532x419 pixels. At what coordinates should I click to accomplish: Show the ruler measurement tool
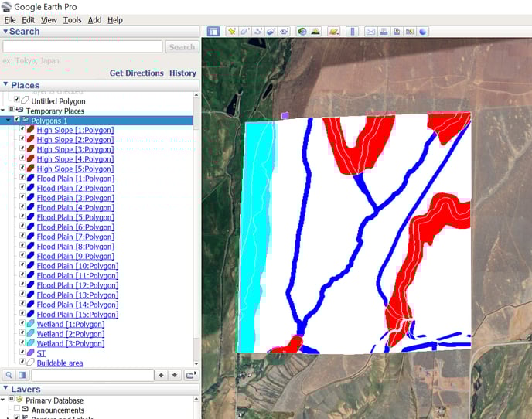click(353, 32)
